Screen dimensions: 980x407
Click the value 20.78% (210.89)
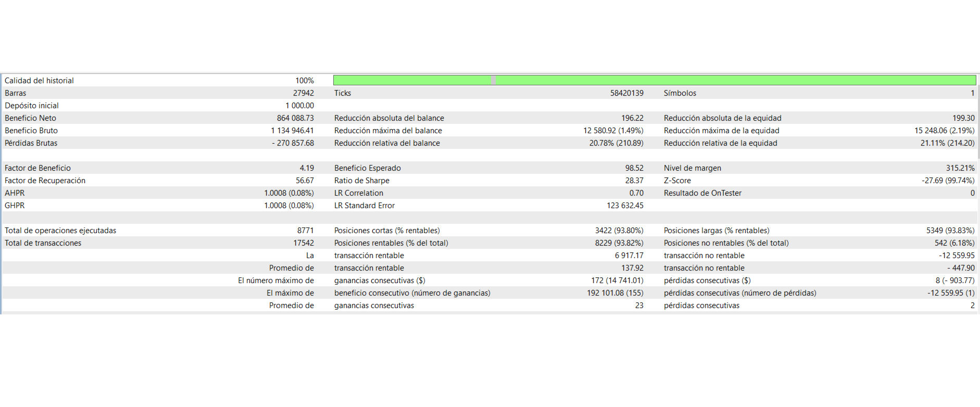[617, 143]
